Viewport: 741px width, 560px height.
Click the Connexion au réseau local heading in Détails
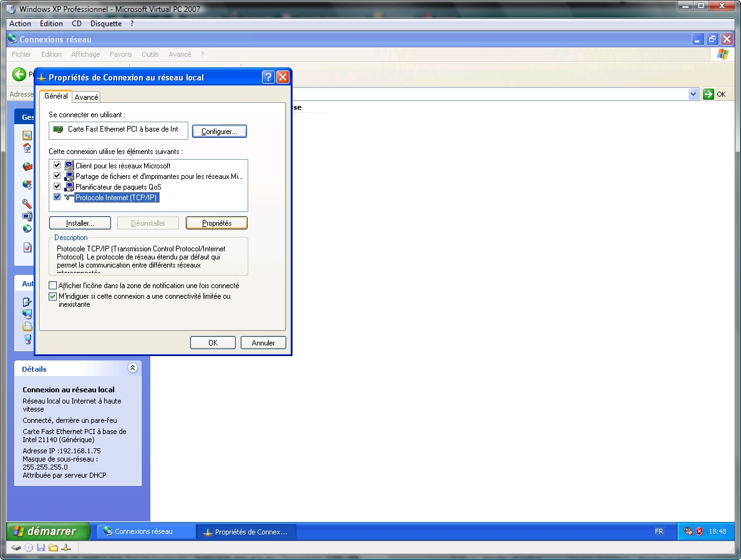(69, 389)
